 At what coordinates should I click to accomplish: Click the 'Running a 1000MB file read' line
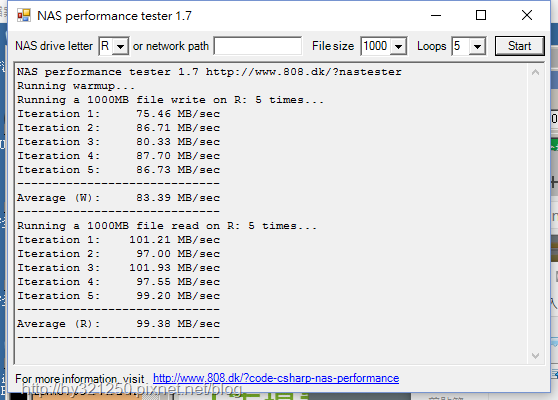point(167,226)
